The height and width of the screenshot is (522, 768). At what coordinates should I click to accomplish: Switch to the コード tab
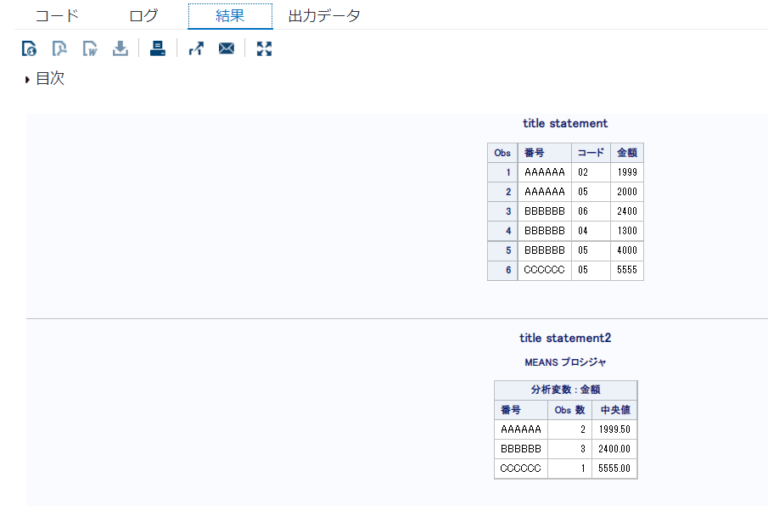click(x=57, y=16)
